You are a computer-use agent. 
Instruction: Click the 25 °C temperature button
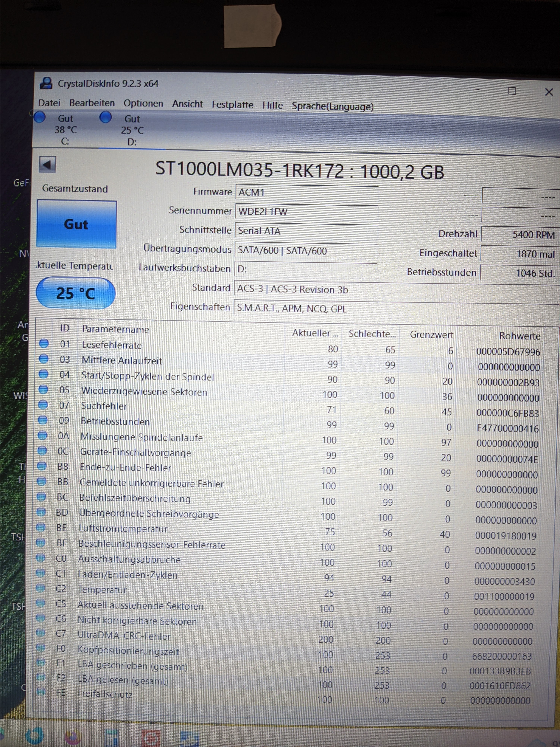tap(76, 293)
